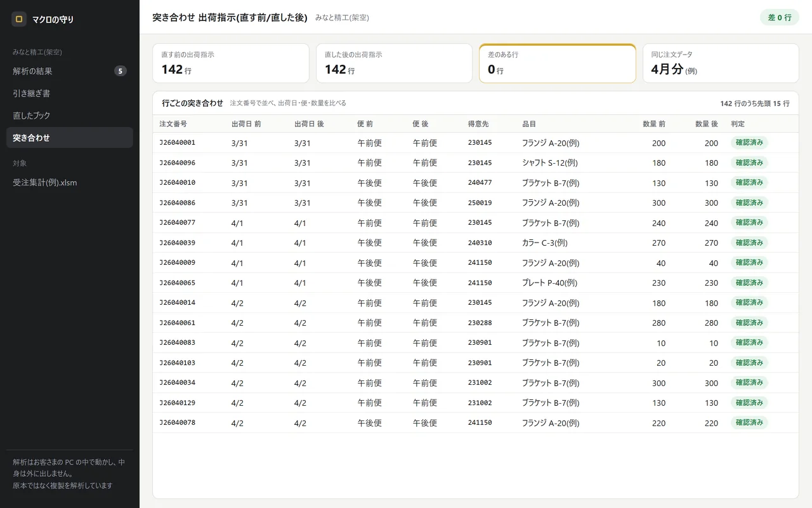Click order number J26040078
The height and width of the screenshot is (508, 812).
[x=178, y=423]
